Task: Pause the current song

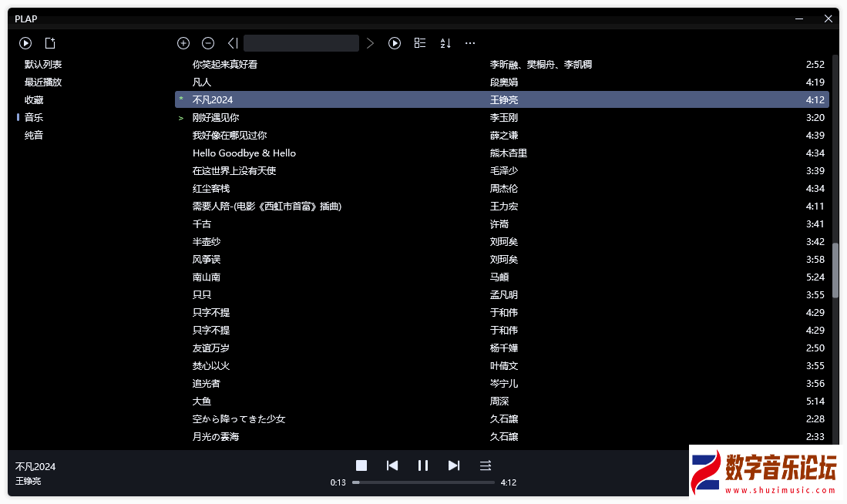Action: [423, 465]
